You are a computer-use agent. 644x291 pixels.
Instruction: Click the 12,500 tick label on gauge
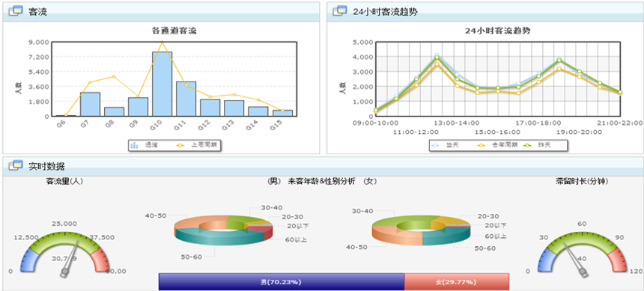26,238
